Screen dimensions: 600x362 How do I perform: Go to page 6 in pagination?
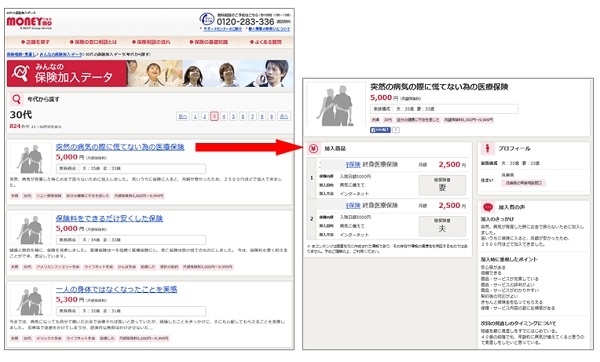tap(243, 116)
